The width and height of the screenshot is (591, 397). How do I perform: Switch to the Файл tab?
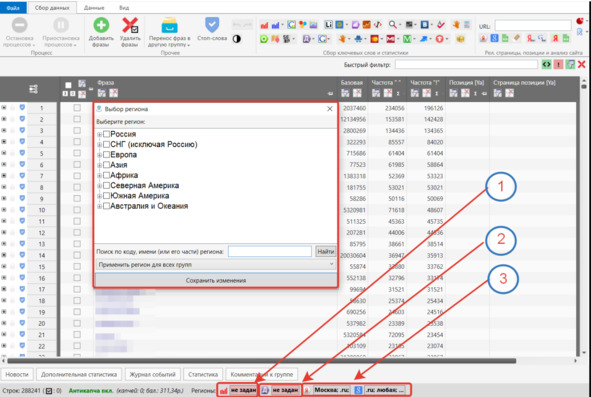[13, 8]
